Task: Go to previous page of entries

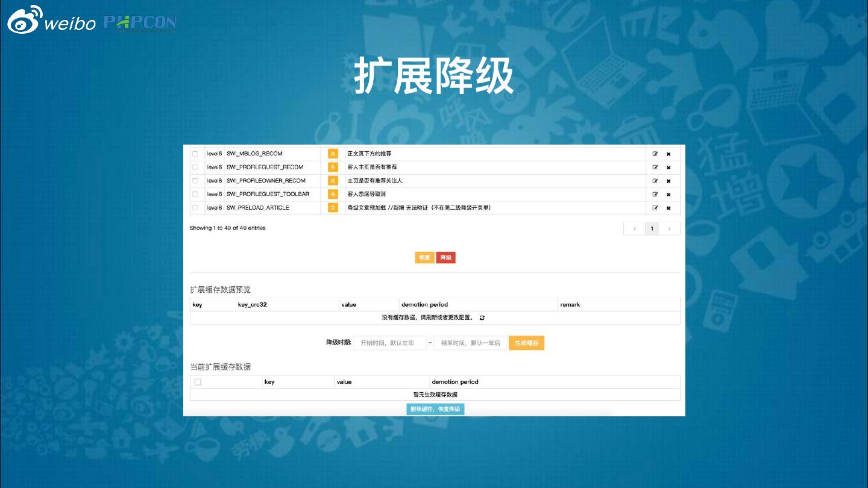Action: point(634,228)
